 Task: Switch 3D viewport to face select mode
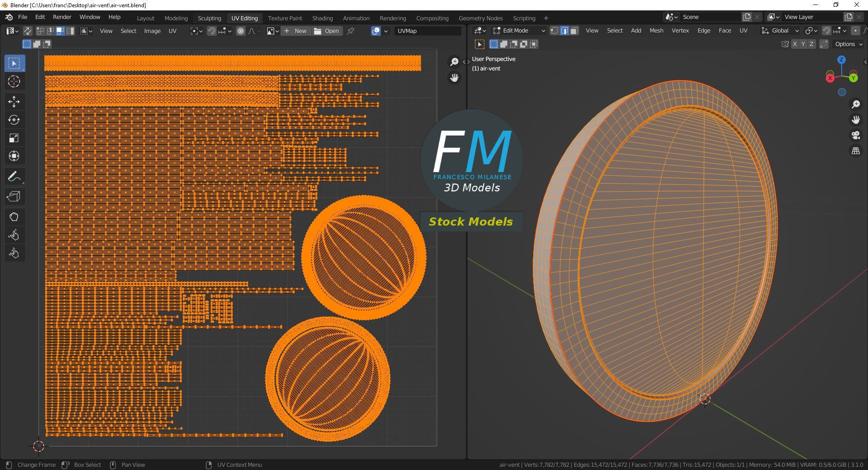point(574,31)
